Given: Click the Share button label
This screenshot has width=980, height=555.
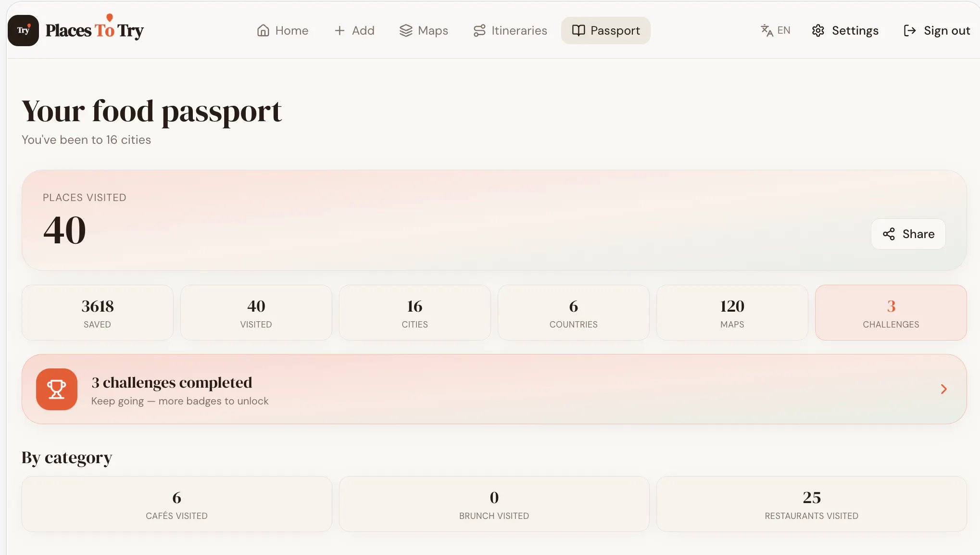Looking at the screenshot, I should [x=918, y=234].
